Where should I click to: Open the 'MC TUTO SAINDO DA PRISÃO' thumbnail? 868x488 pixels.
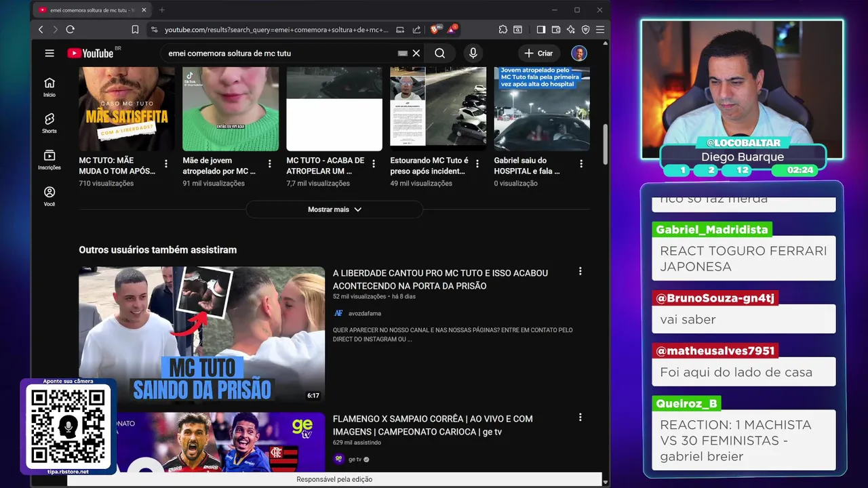click(x=201, y=335)
